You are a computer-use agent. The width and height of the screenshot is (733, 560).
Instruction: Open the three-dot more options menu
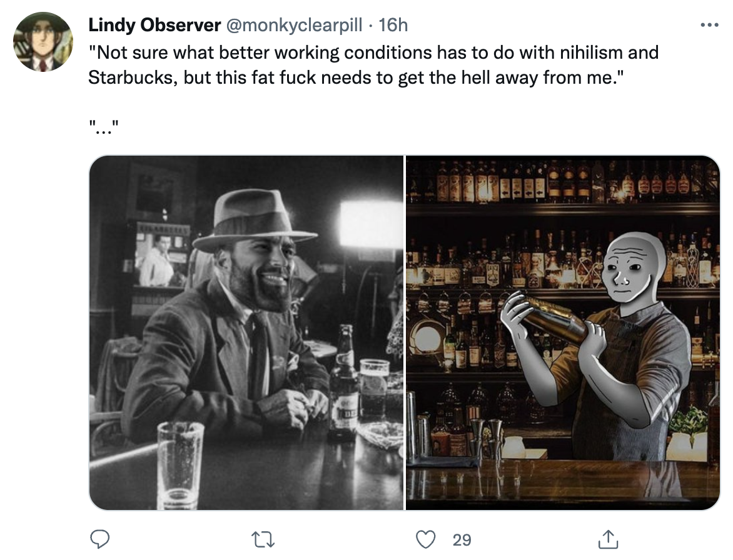[709, 25]
